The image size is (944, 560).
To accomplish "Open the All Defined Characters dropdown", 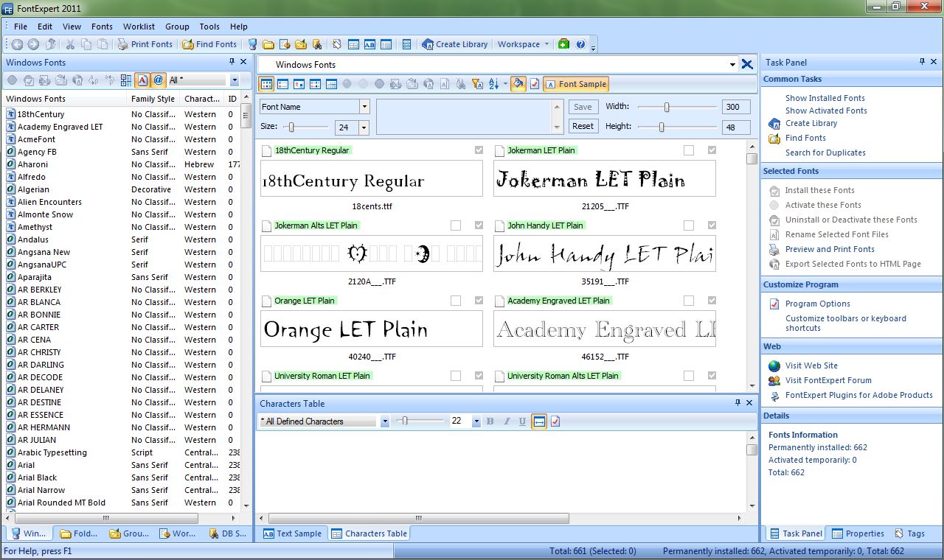I will click(x=385, y=421).
